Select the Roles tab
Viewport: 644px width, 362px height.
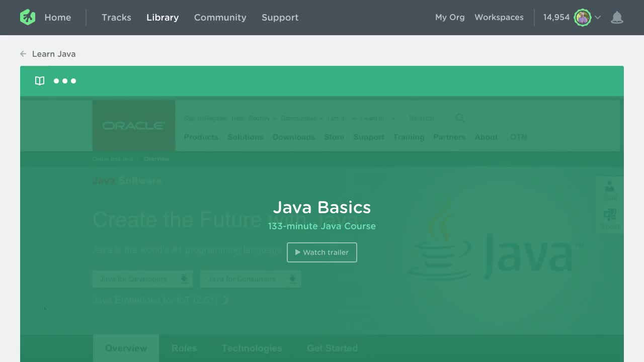(x=184, y=348)
